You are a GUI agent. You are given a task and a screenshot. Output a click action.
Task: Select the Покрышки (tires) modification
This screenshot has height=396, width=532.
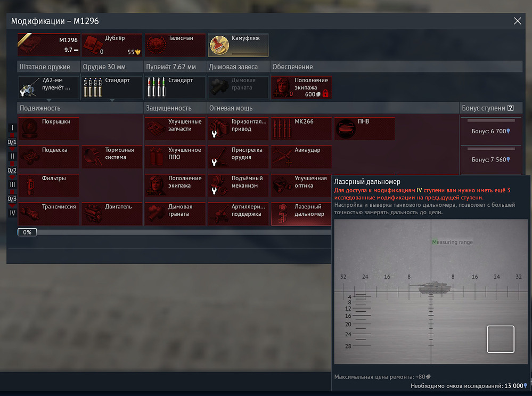[x=48, y=128]
